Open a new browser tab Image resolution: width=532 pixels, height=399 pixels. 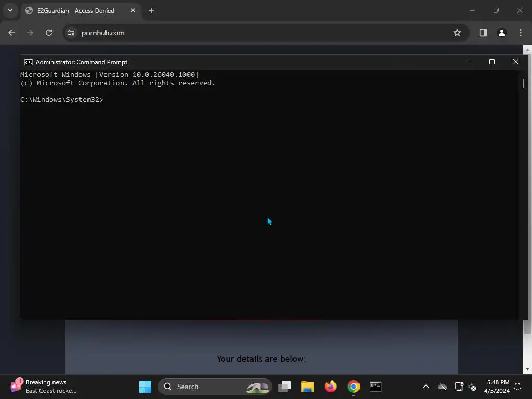[x=152, y=10]
